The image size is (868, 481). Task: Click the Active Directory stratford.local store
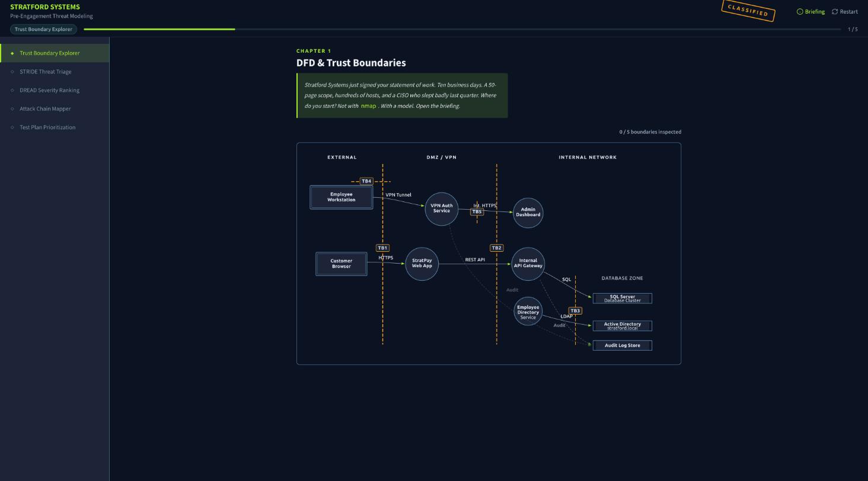coord(623,326)
